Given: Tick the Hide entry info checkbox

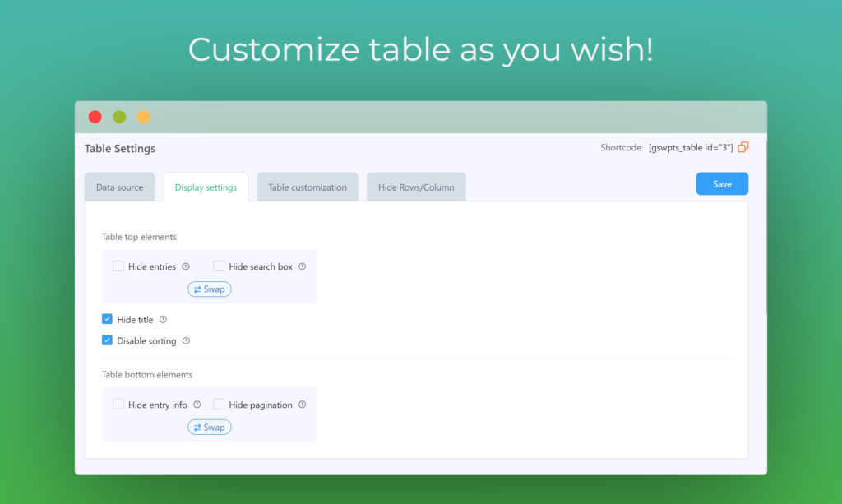Looking at the screenshot, I should click(x=118, y=405).
